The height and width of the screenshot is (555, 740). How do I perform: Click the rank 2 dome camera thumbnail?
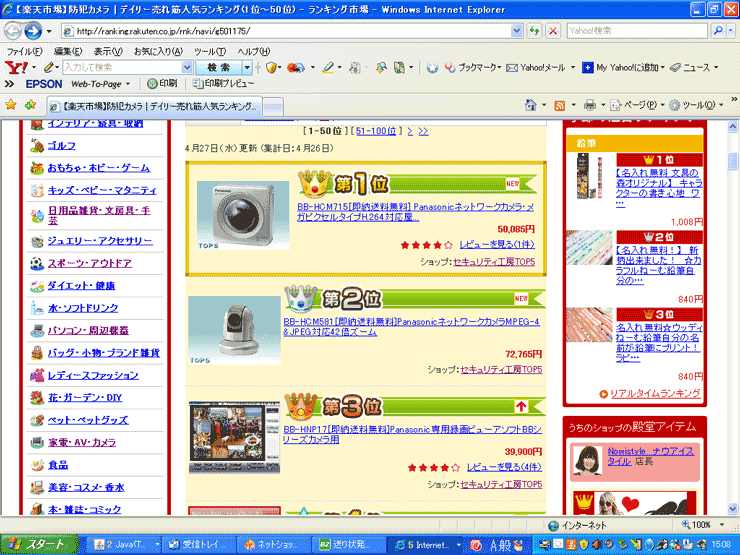(x=235, y=330)
